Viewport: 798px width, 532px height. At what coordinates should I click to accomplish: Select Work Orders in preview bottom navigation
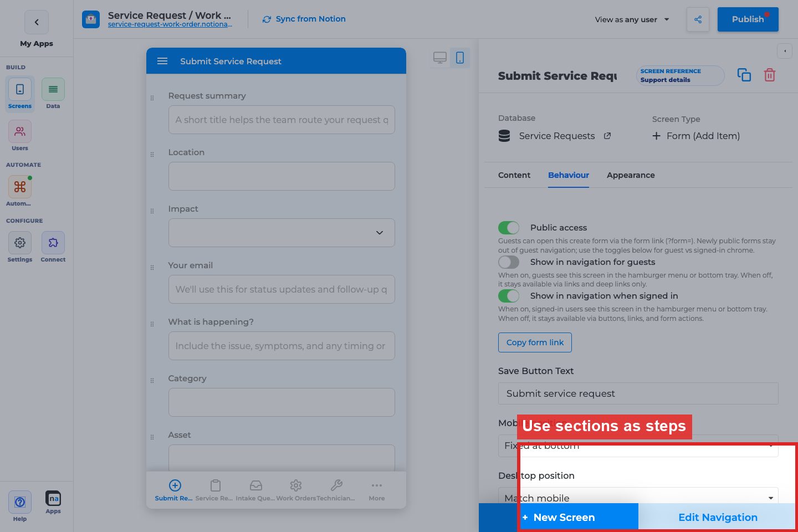pyautogui.click(x=296, y=490)
